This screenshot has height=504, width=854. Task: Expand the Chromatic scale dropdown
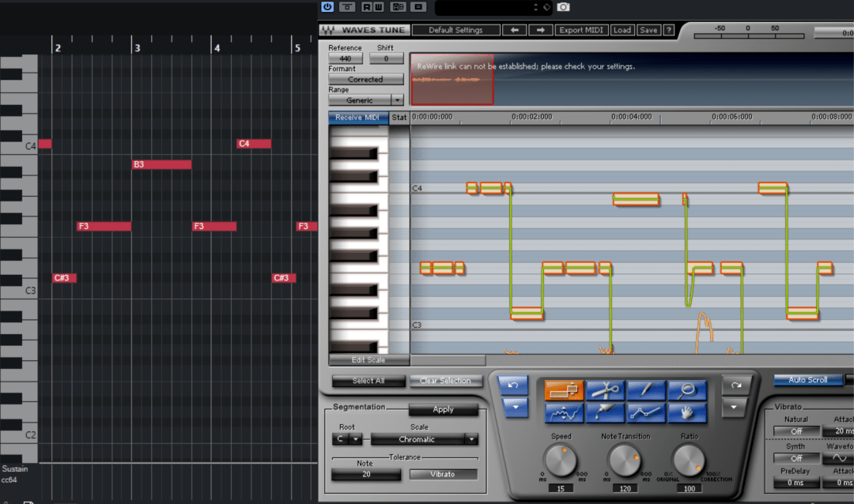[471, 439]
